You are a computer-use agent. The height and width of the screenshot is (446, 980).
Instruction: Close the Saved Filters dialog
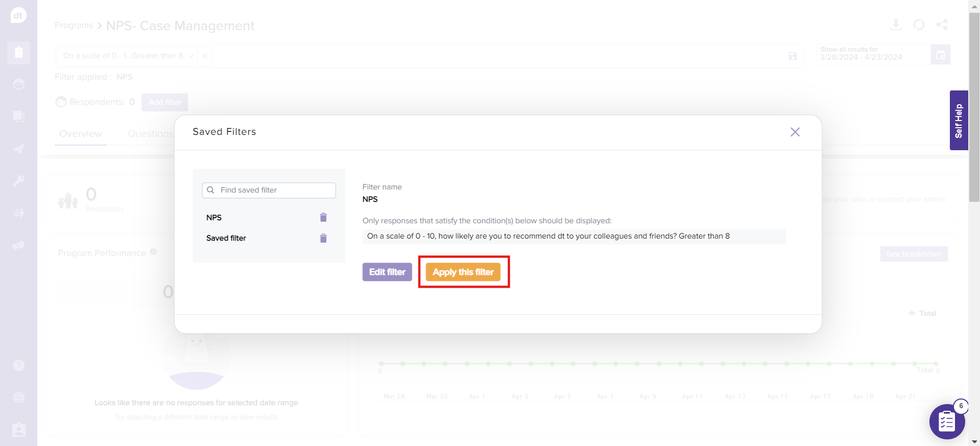point(795,132)
